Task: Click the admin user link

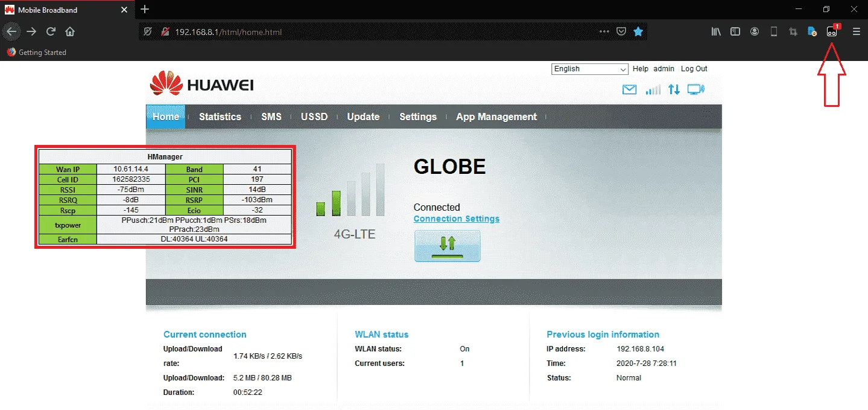Action: click(x=664, y=69)
